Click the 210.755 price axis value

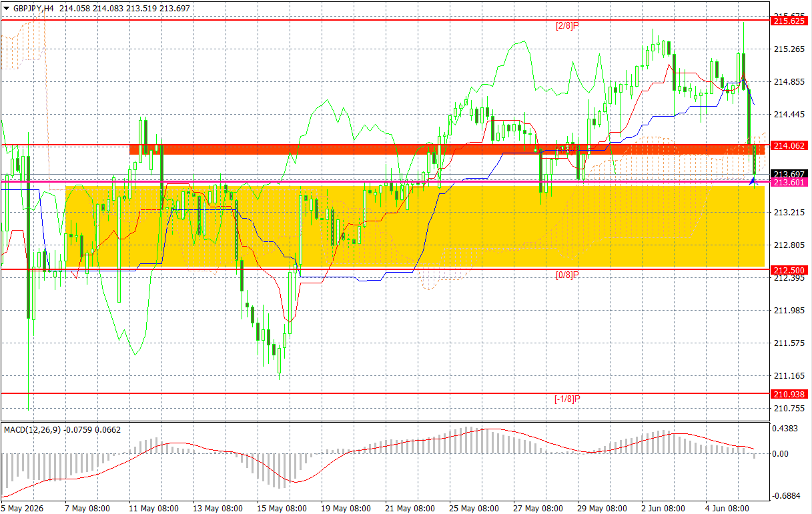[788, 408]
